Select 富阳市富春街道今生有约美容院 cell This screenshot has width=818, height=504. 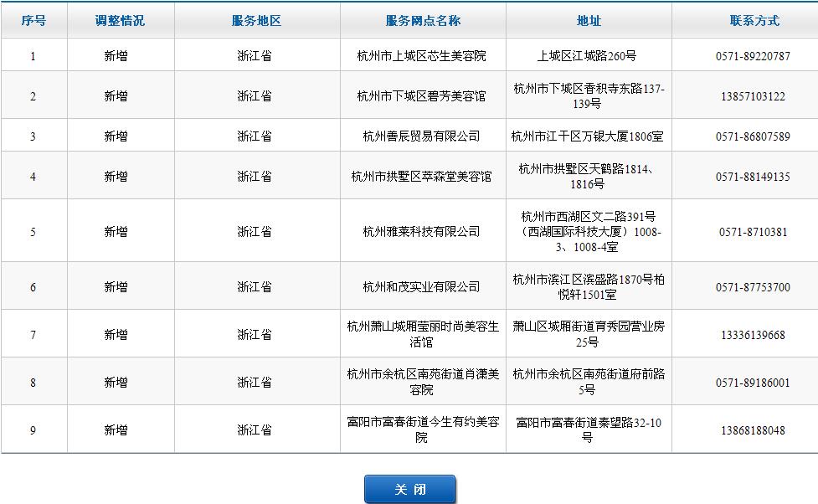pyautogui.click(x=422, y=430)
